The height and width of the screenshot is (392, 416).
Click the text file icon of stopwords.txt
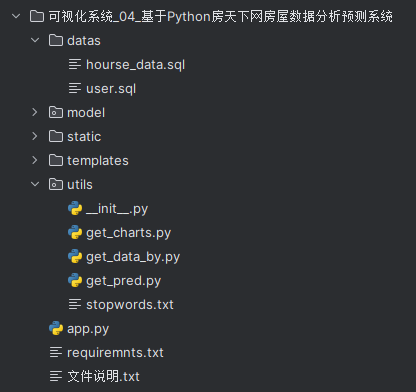click(75, 304)
